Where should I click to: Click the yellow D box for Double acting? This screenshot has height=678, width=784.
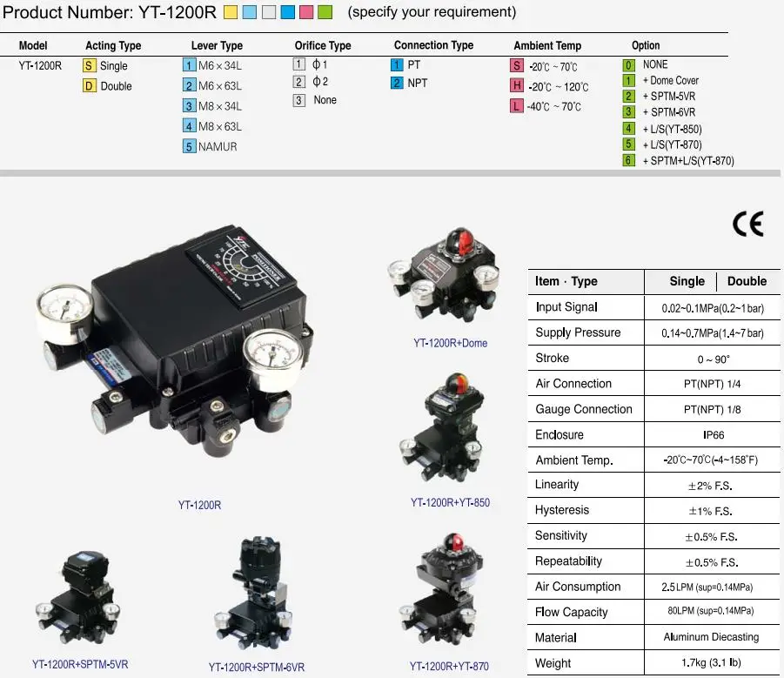[90, 85]
